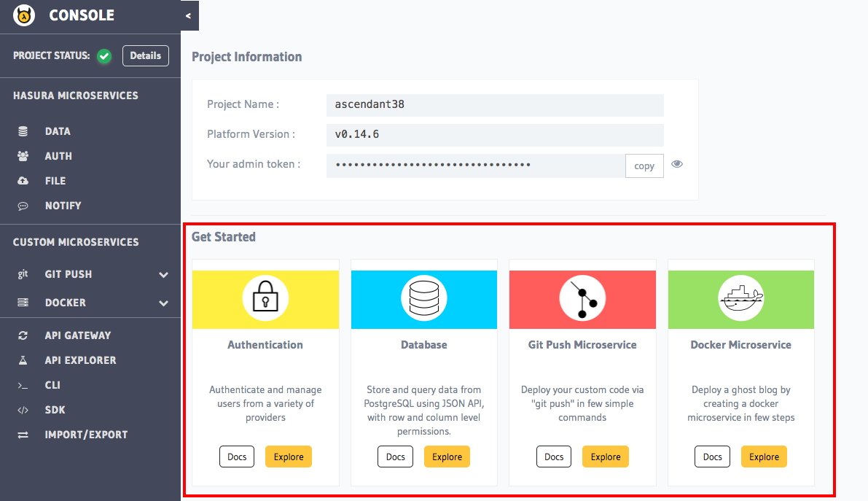Click the Project Name field ascendant38
Viewport: 868px width, 501px height.
(495, 104)
